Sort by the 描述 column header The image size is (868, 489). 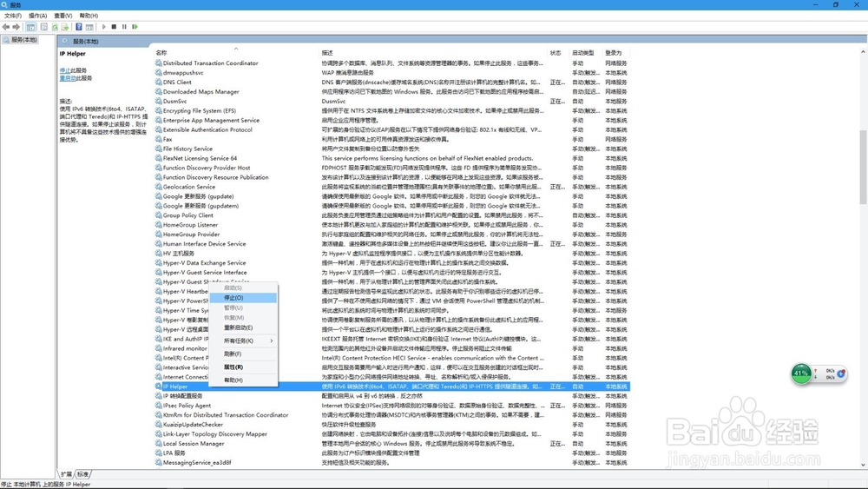(x=432, y=53)
